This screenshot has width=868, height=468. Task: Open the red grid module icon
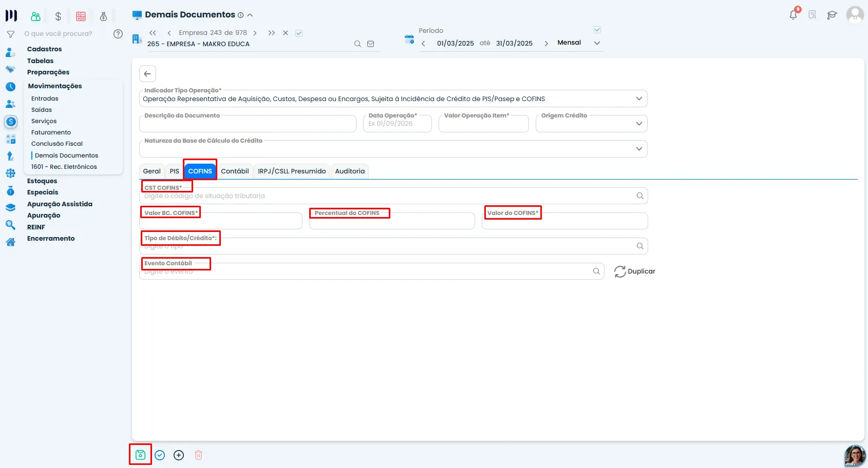click(x=81, y=16)
